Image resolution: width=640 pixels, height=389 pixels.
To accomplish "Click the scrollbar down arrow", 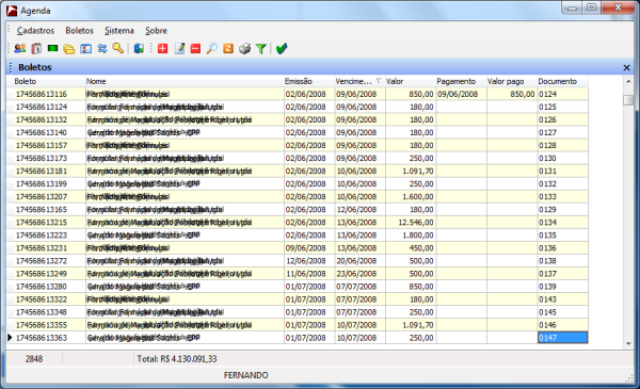I will [628, 344].
